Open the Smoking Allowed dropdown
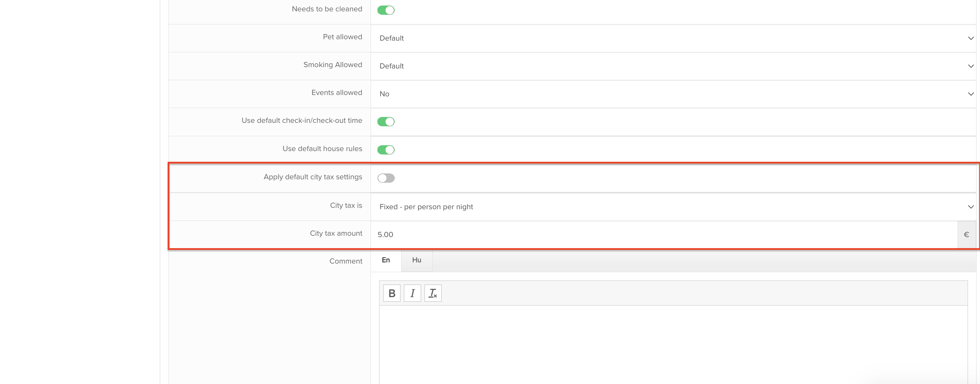Viewport: 980px width, 384px height. pos(673,66)
